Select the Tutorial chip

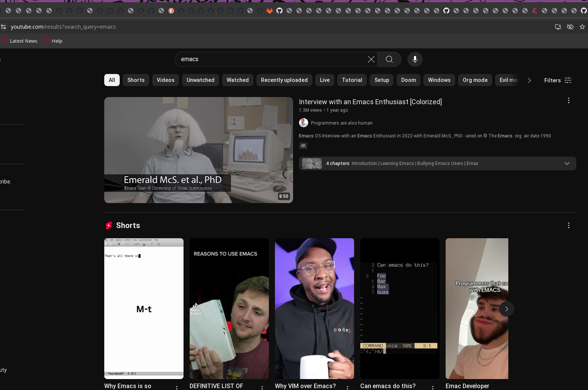click(352, 80)
